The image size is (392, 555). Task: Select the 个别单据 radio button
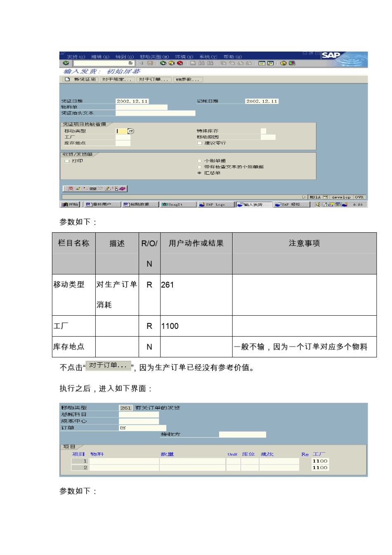tap(199, 161)
